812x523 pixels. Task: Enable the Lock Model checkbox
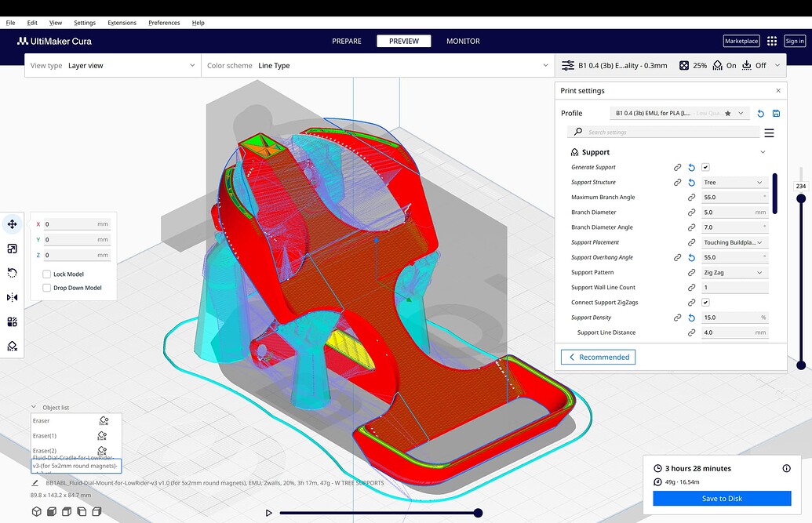[x=47, y=274]
